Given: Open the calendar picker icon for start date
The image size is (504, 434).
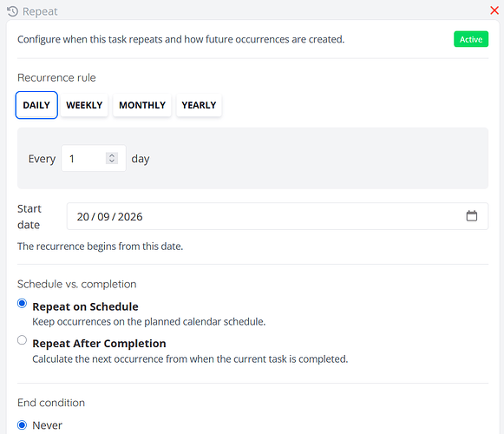Looking at the screenshot, I should click(472, 216).
